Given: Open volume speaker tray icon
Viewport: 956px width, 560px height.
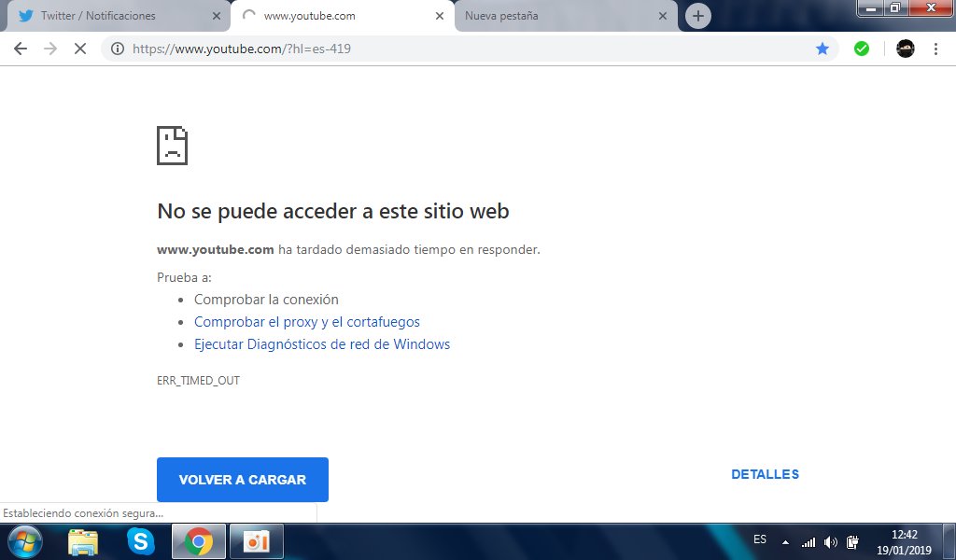Looking at the screenshot, I should pos(830,541).
